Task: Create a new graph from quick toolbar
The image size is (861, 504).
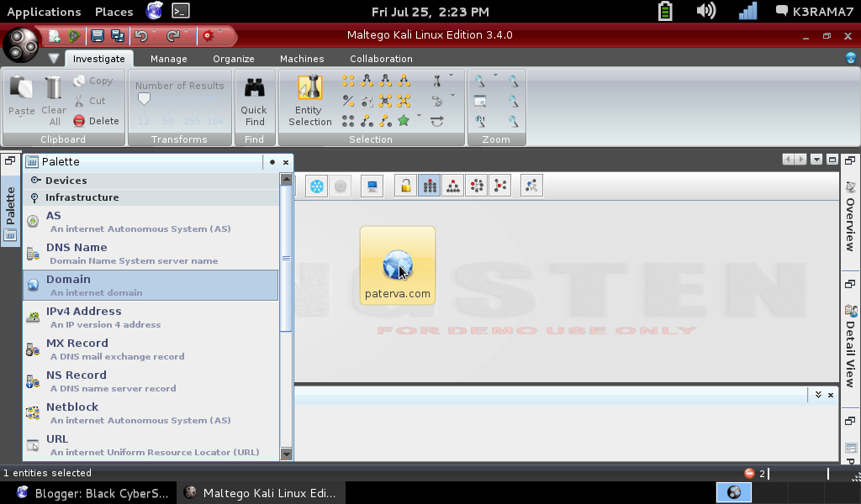Action: tap(54, 36)
